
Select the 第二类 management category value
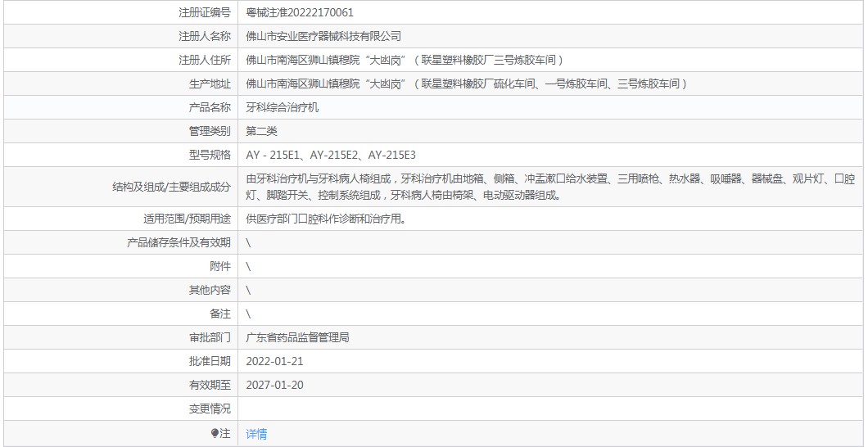261,131
